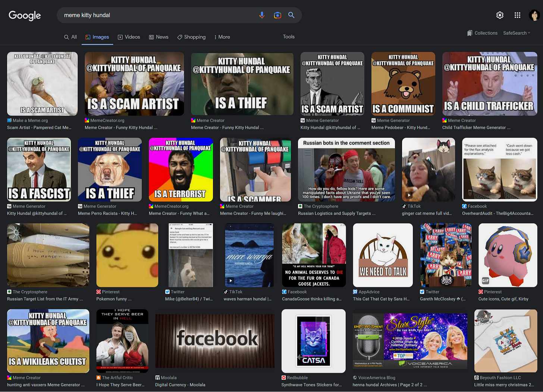Open Russian Target List from IT Army link
The image size is (543, 392).
pyautogui.click(x=45, y=299)
